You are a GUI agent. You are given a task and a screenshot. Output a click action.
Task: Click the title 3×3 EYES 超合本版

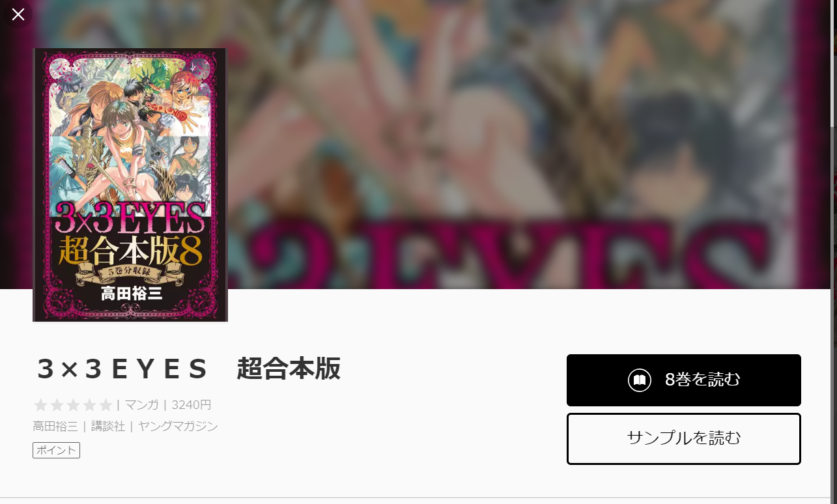click(x=188, y=369)
